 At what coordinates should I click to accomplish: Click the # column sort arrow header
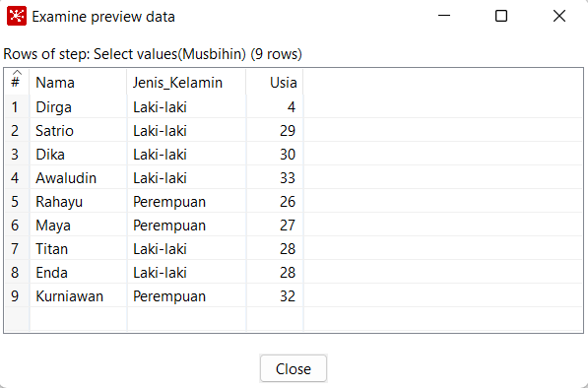point(17,82)
